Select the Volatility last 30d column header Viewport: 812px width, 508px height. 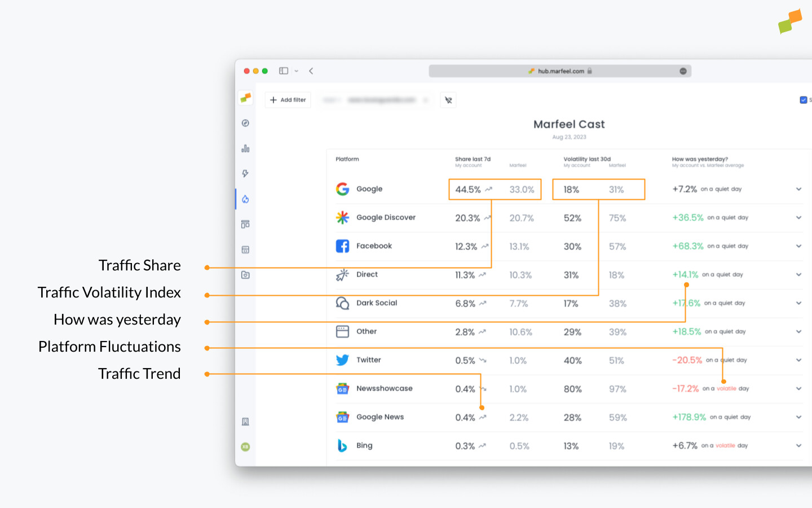point(586,159)
